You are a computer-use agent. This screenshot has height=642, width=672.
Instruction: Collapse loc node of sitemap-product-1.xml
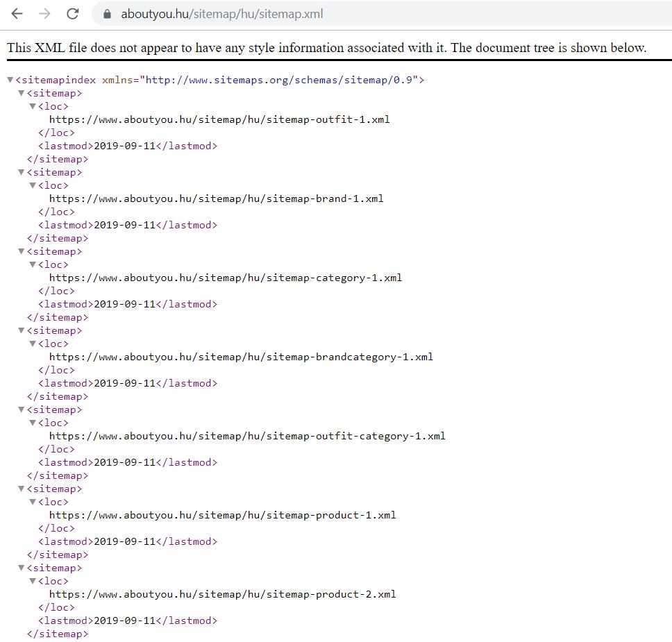(33, 502)
